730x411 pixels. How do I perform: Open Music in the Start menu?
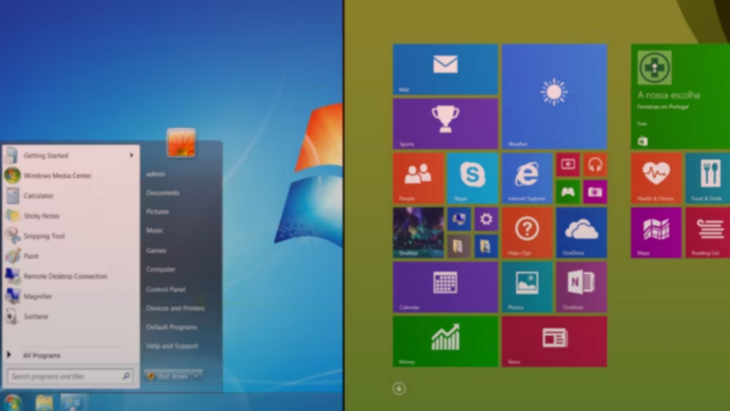pyautogui.click(x=155, y=230)
